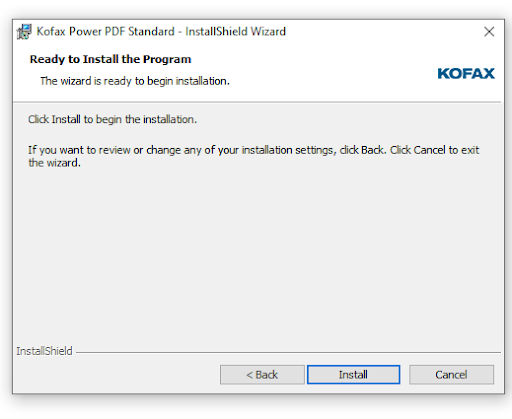
Task: Click the InstallShield label at bottom left
Action: [x=44, y=351]
